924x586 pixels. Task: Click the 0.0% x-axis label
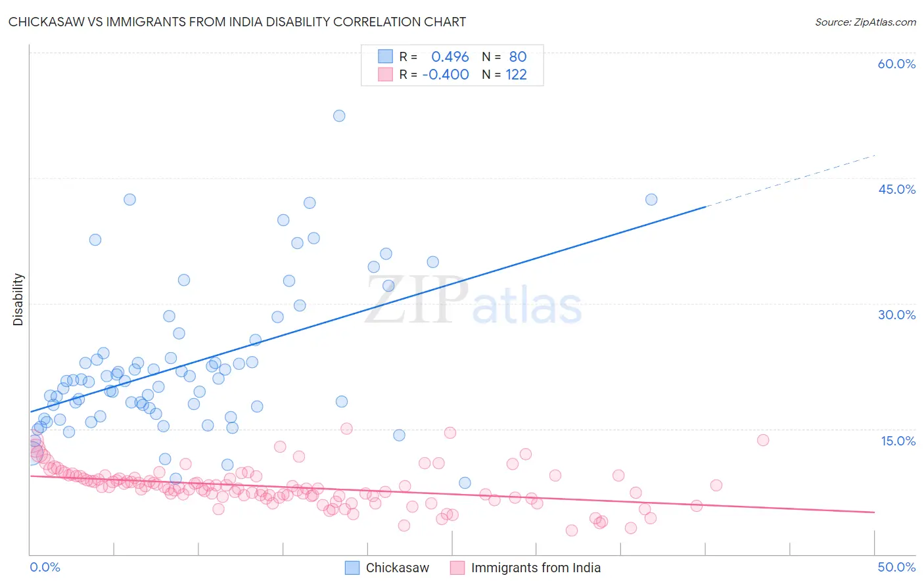(45, 567)
